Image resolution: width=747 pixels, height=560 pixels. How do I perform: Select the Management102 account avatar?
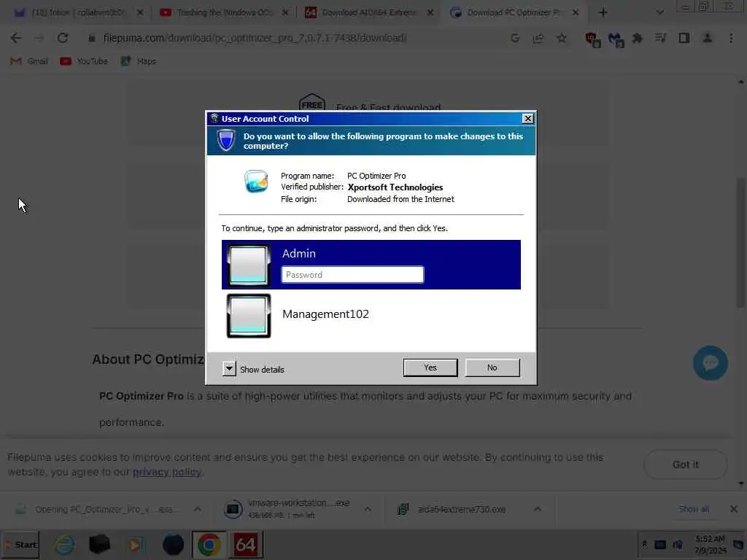[x=249, y=316]
